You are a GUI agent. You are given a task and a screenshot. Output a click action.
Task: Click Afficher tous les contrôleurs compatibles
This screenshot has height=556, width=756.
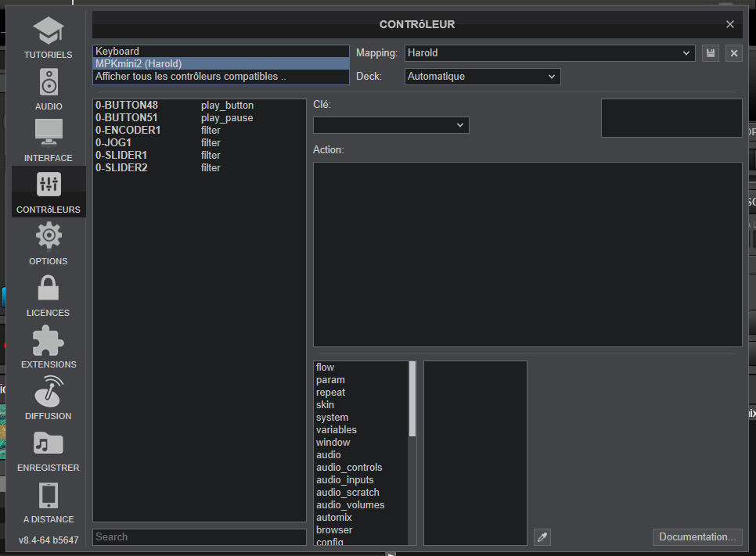(x=221, y=76)
